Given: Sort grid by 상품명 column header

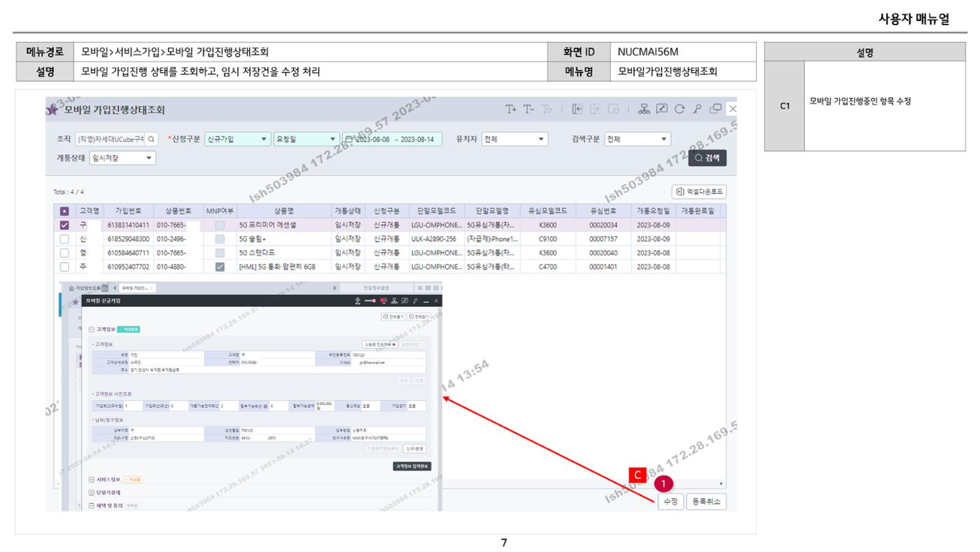Looking at the screenshot, I should point(283,210).
